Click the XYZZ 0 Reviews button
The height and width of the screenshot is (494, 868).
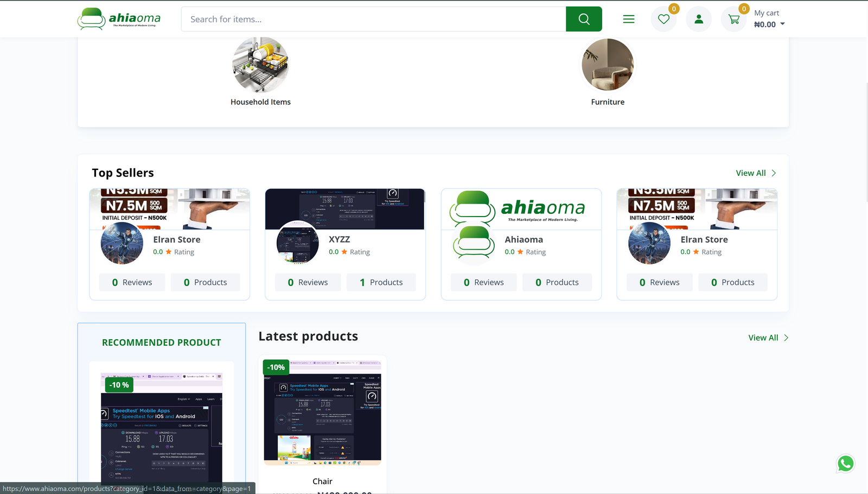[308, 282]
